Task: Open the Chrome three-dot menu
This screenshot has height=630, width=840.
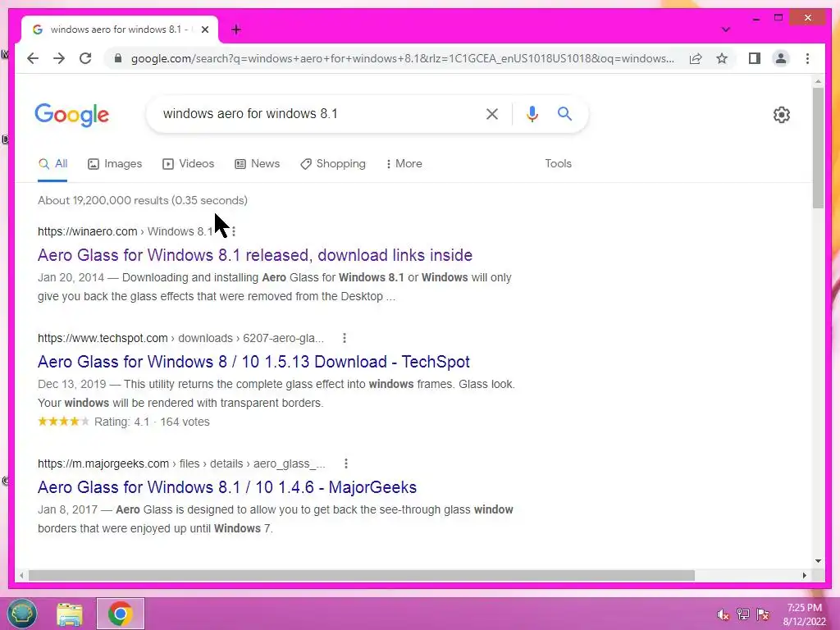Action: coord(807,58)
